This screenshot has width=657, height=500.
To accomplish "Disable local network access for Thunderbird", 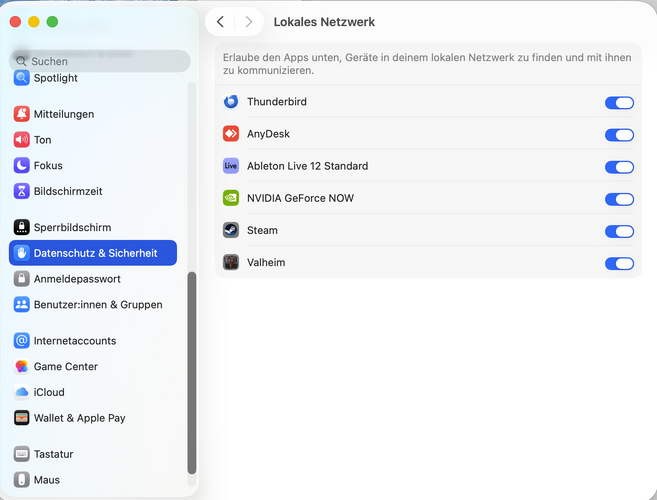I will click(619, 103).
